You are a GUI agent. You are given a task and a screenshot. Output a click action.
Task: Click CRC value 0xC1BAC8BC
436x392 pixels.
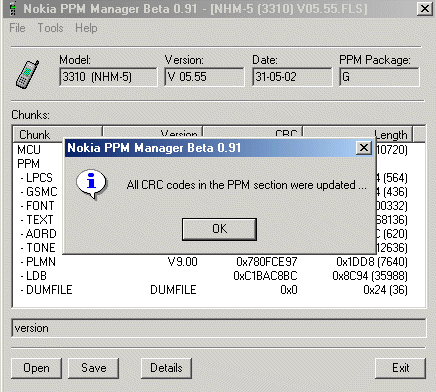265,276
